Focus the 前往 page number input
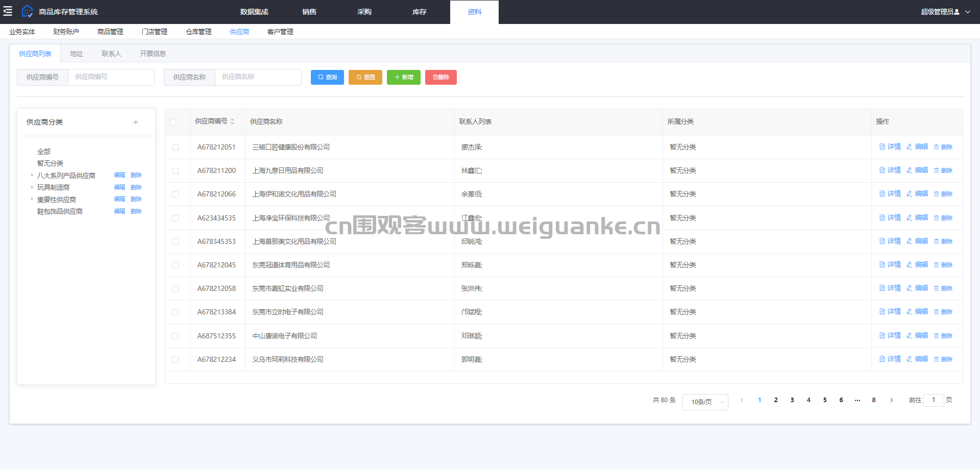 [x=934, y=400]
